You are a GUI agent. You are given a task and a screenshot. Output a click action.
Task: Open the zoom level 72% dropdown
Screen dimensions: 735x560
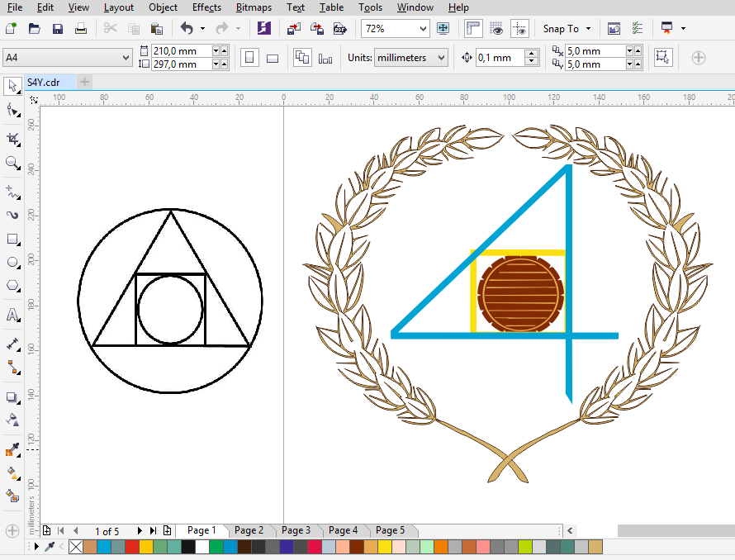coord(423,29)
